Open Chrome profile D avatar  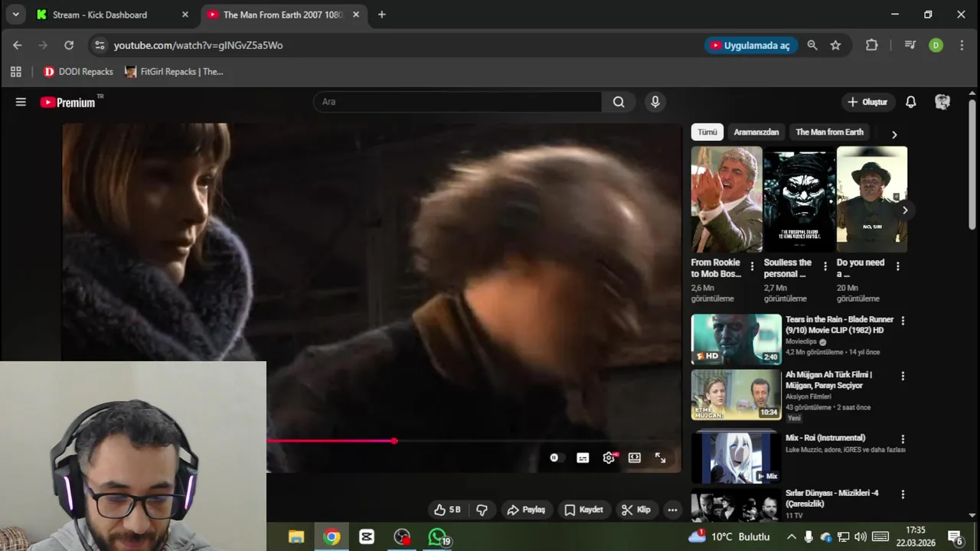pyautogui.click(x=936, y=45)
